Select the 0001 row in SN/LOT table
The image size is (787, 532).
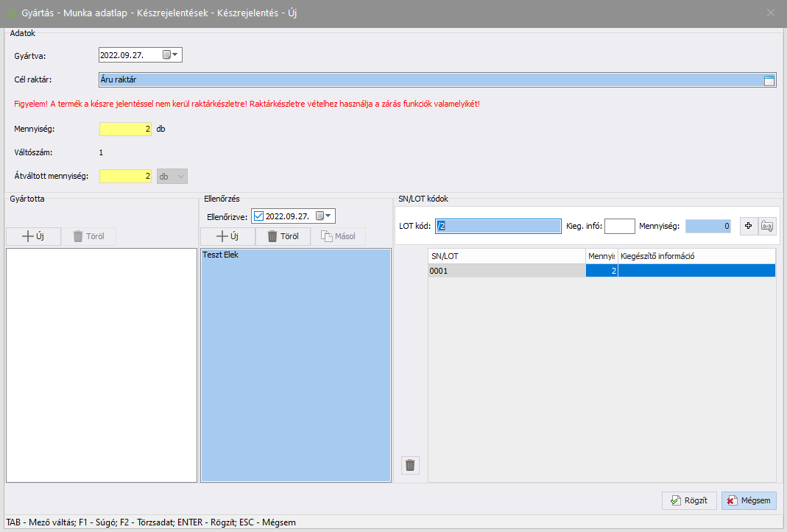point(507,271)
